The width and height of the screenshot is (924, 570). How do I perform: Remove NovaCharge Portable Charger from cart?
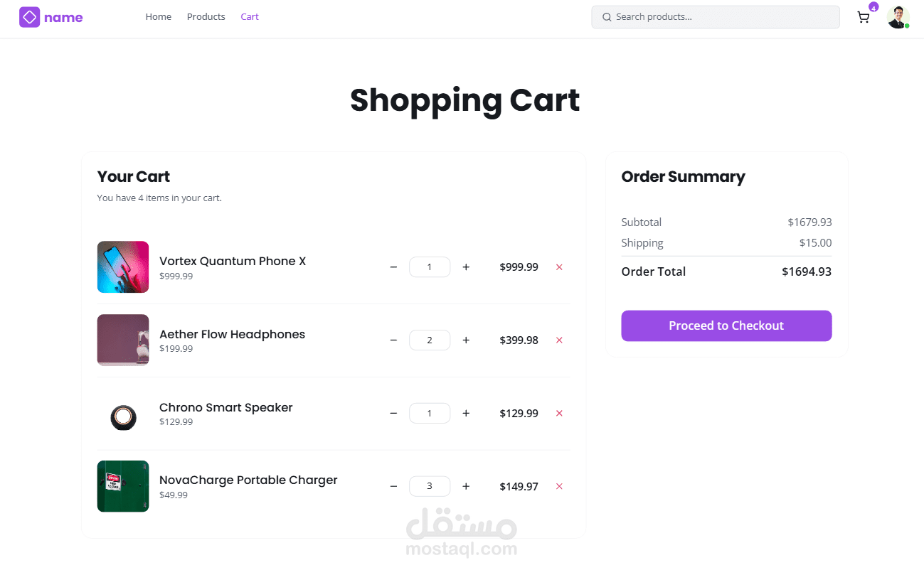[x=559, y=487]
